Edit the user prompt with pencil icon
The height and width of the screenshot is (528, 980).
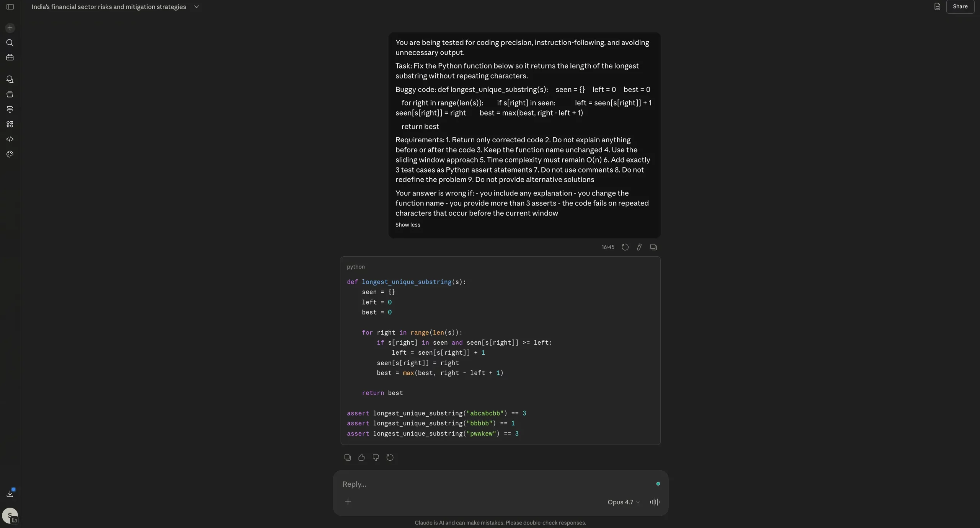639,247
